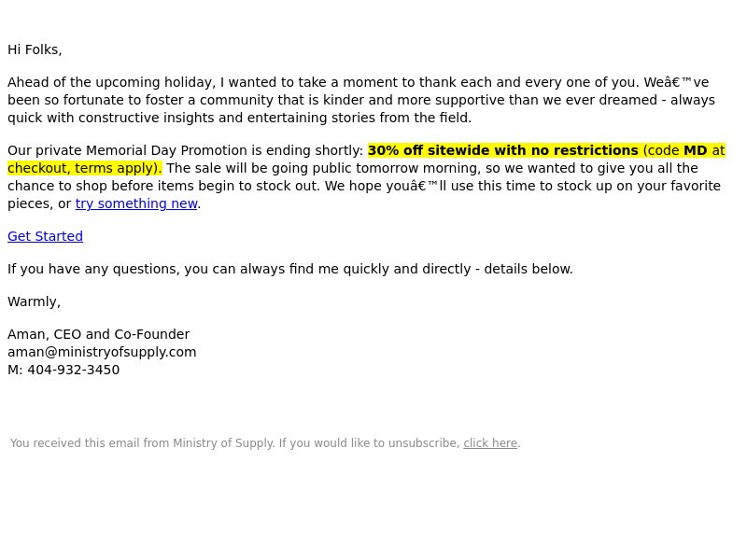Click the bold promo code MD

[x=695, y=150]
